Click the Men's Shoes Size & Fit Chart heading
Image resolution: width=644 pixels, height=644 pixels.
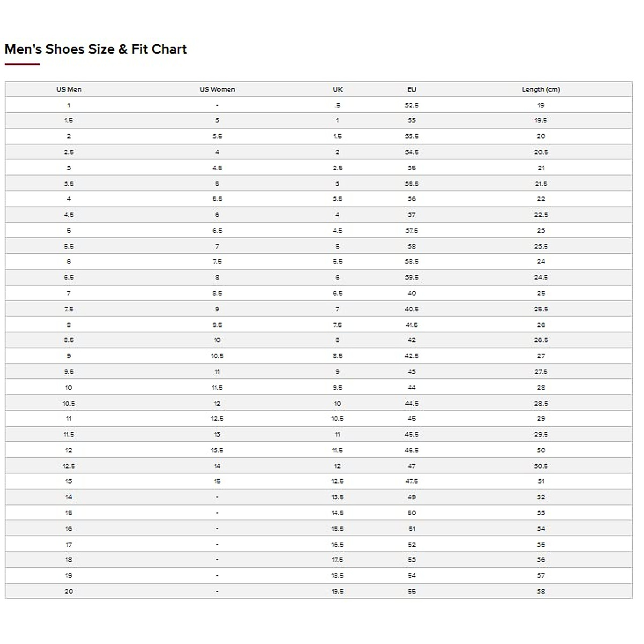[96, 49]
